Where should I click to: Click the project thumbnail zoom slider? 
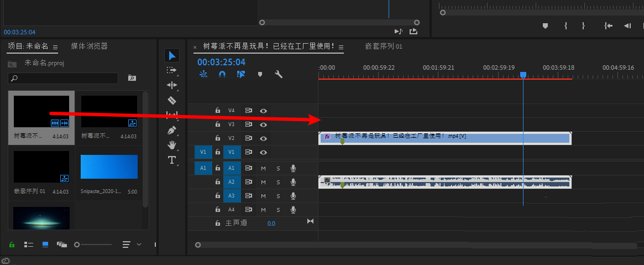pos(77,244)
